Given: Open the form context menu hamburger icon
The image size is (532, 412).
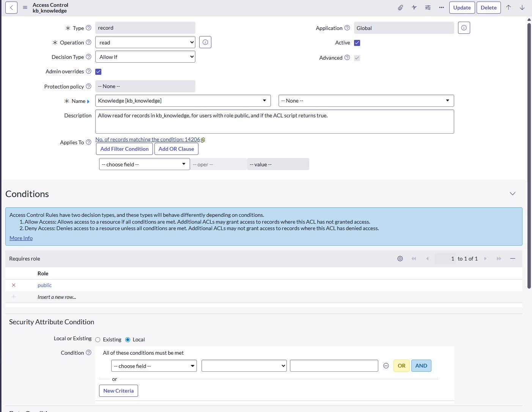Looking at the screenshot, I should (x=25, y=8).
